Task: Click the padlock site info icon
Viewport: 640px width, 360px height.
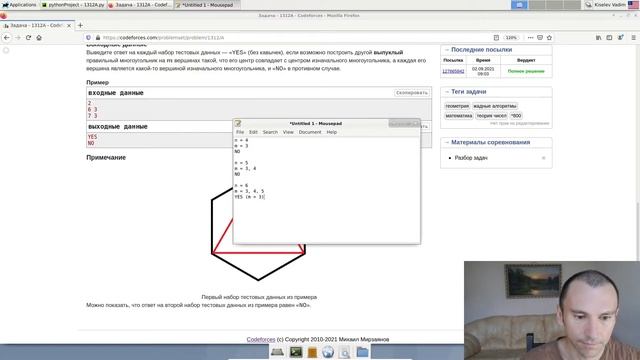Action: click(x=98, y=38)
